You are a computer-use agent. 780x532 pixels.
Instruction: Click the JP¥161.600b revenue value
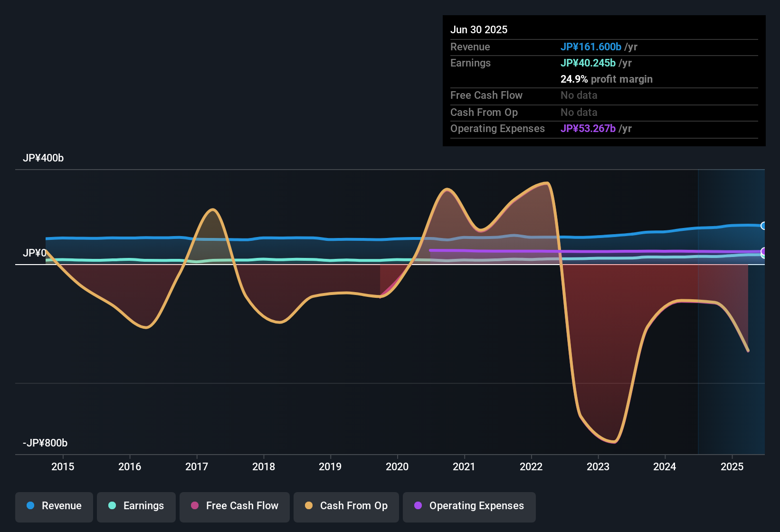click(591, 47)
